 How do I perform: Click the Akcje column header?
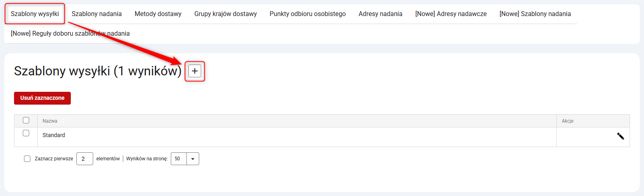(567, 121)
